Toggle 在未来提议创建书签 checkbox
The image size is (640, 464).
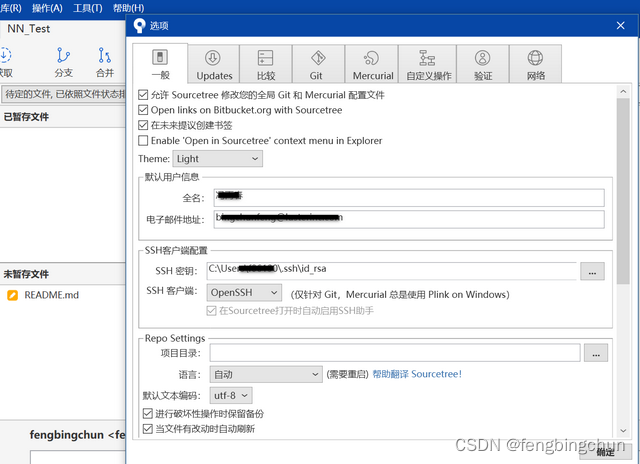143,125
